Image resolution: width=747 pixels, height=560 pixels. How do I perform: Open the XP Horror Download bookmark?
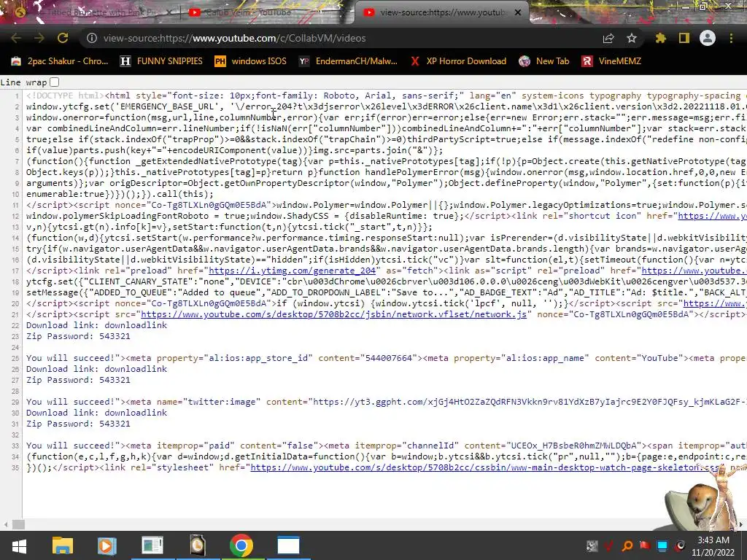coord(458,61)
